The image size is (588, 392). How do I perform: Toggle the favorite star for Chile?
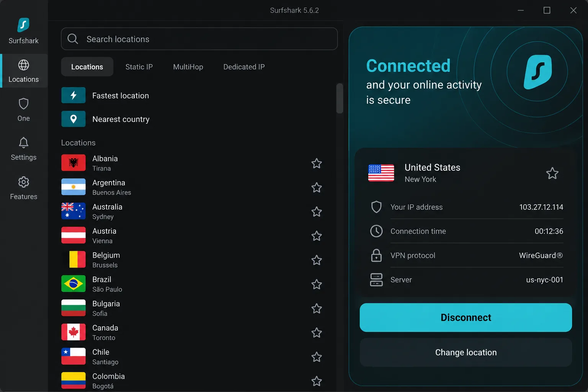[x=317, y=357]
